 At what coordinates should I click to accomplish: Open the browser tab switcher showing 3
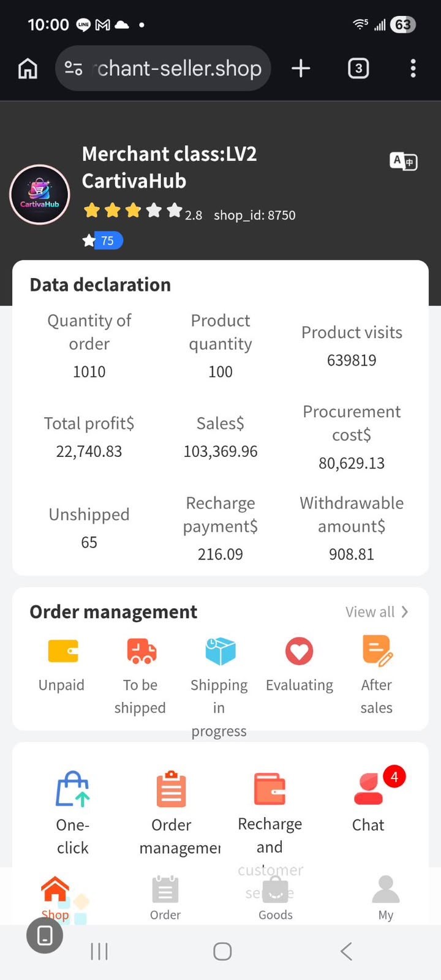(x=358, y=68)
